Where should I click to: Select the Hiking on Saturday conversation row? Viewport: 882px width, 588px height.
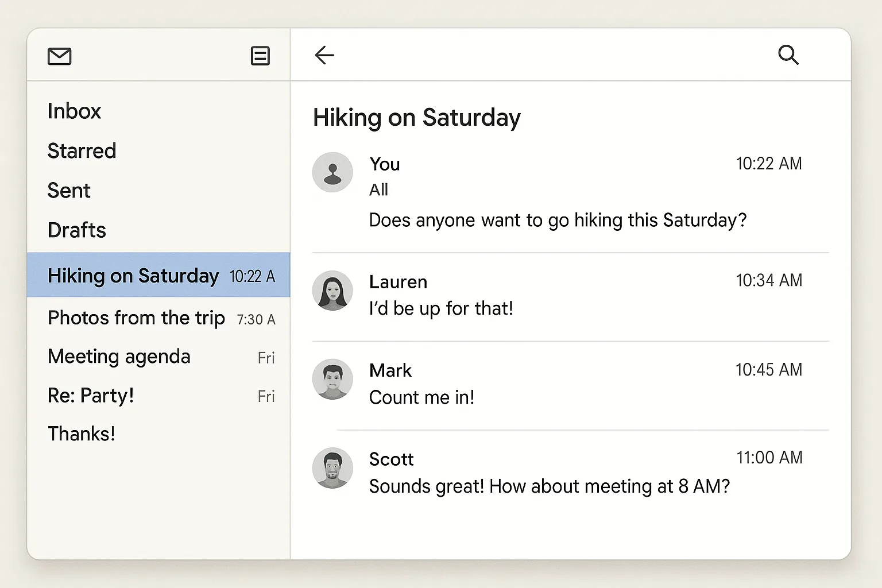pyautogui.click(x=158, y=275)
